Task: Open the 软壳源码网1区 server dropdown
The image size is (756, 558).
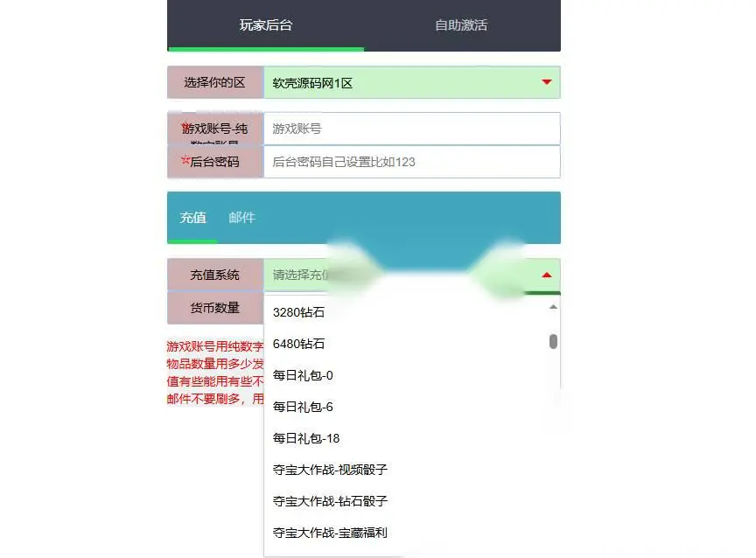Action: point(412,82)
